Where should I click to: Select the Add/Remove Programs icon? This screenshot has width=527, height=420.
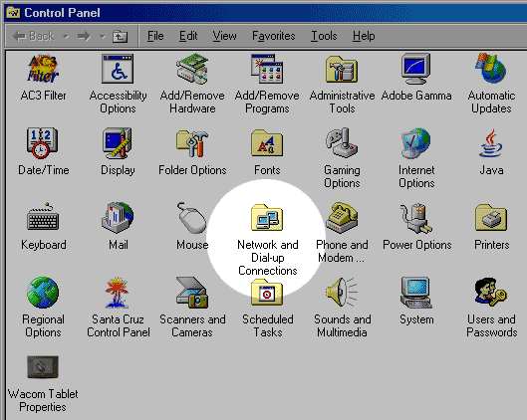tap(267, 69)
